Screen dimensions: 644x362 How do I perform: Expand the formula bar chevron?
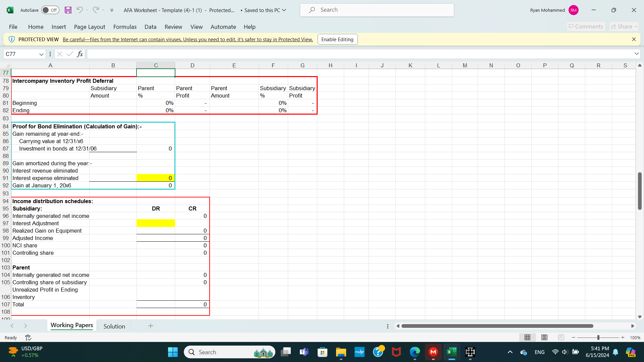pos(636,54)
